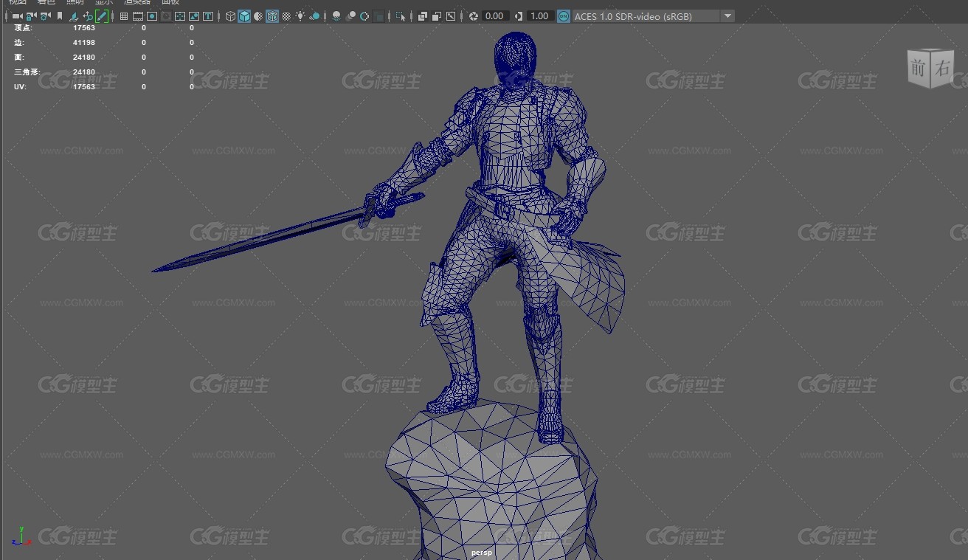Open the 照明 lighting menu
Screen dimensions: 968x560
[75, 2]
